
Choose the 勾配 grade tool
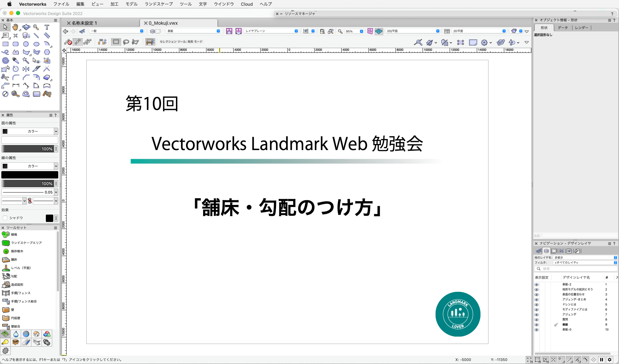pos(10,276)
